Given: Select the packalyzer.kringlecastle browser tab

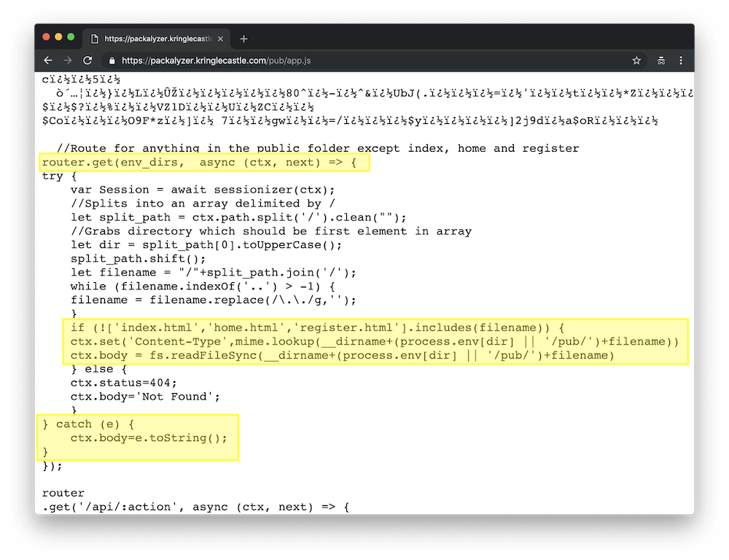Looking at the screenshot, I should pyautogui.click(x=157, y=39).
